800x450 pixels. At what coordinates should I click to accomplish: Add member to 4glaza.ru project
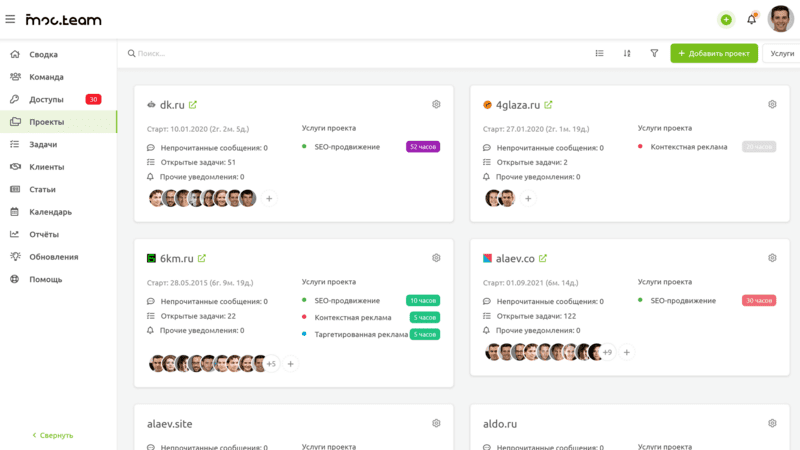point(528,198)
